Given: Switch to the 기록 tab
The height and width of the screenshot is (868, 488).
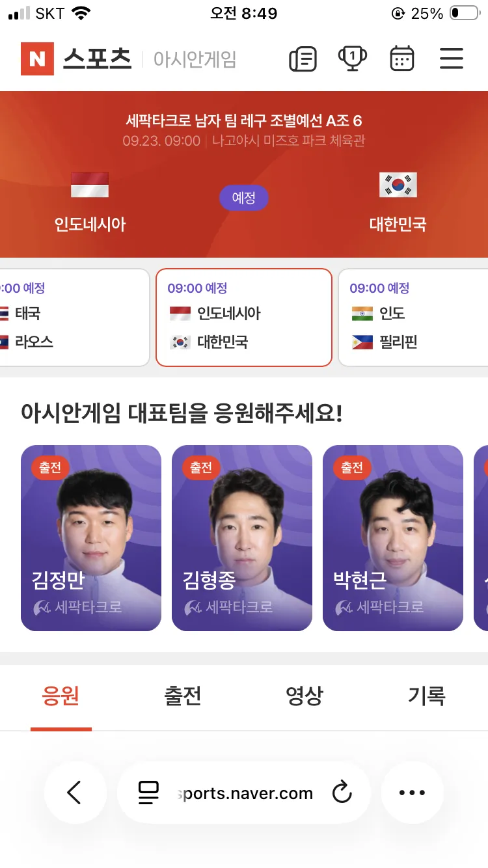Looking at the screenshot, I should (x=427, y=696).
